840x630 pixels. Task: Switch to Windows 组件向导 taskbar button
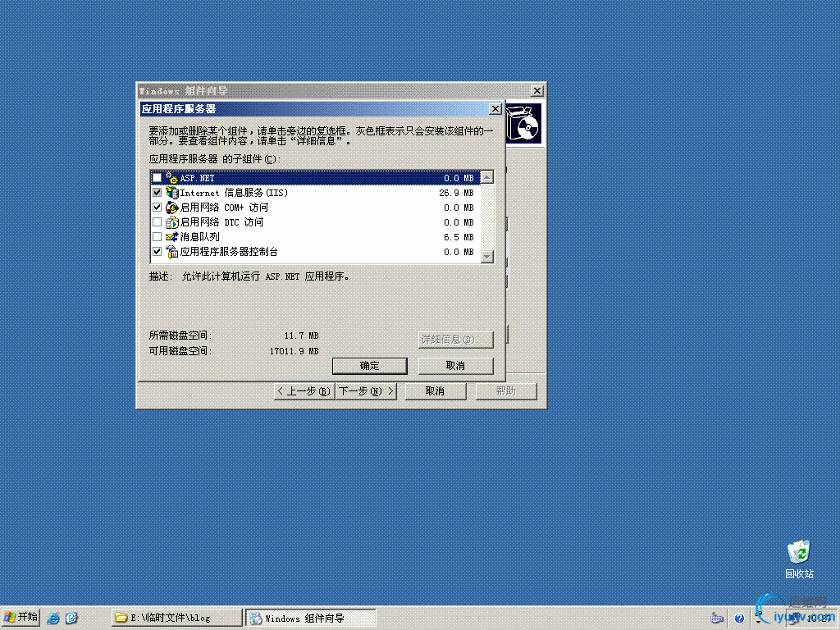[x=311, y=618]
